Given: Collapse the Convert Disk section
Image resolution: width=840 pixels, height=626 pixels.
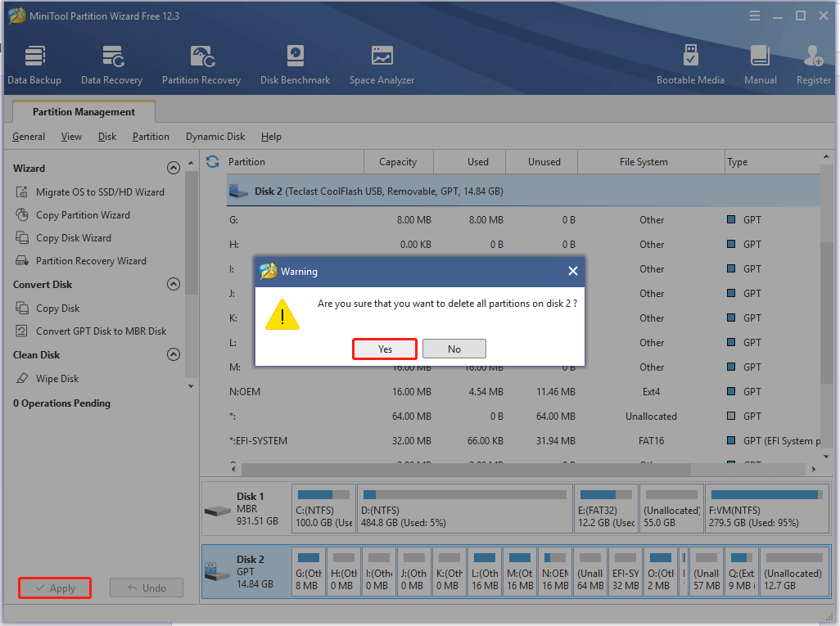Looking at the screenshot, I should click(x=173, y=284).
